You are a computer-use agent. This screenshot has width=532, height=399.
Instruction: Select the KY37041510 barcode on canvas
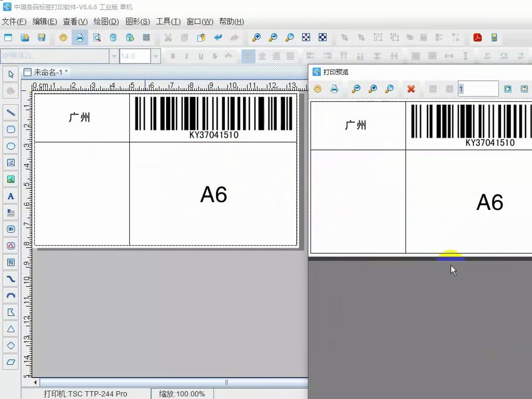point(214,117)
